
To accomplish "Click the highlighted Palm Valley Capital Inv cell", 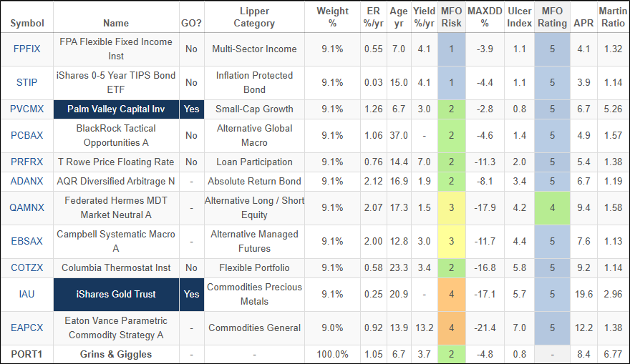I will tap(116, 109).
